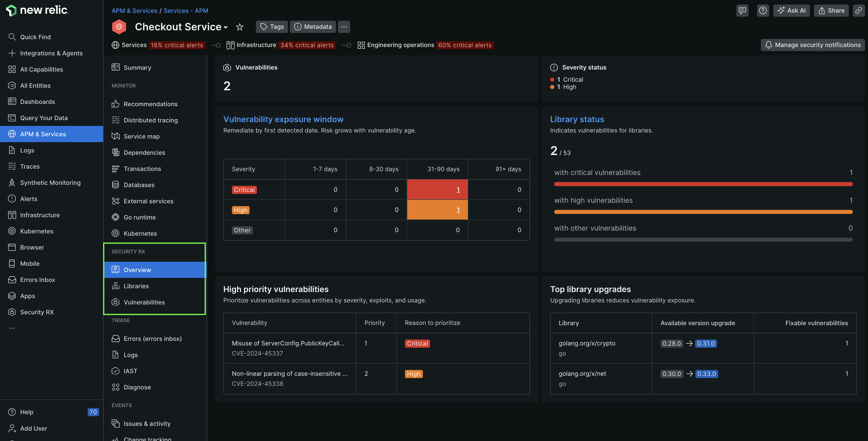This screenshot has width=868, height=441.
Task: Click Critical 31-90 days count cell
Action: pyautogui.click(x=437, y=190)
